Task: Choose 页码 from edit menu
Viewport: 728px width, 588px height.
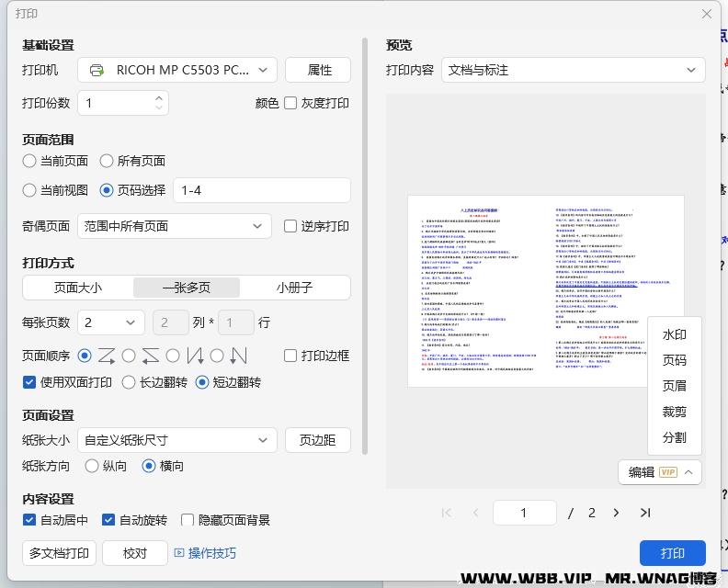Action: tap(674, 360)
